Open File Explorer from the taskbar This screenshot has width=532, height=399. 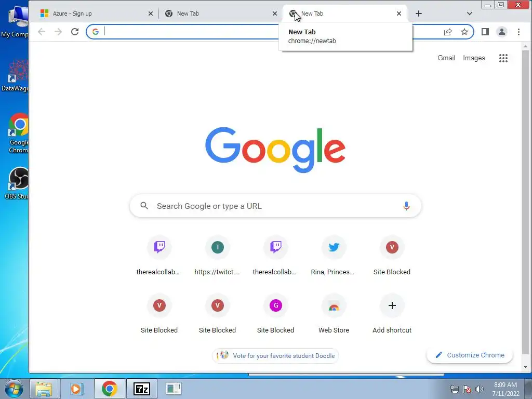click(44, 389)
